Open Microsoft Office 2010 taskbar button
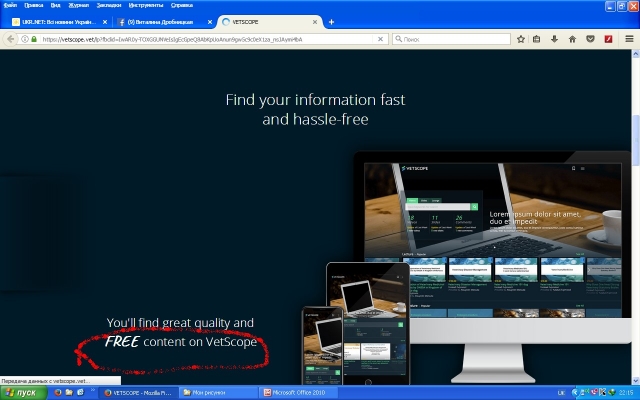640x400 pixels. (299, 393)
